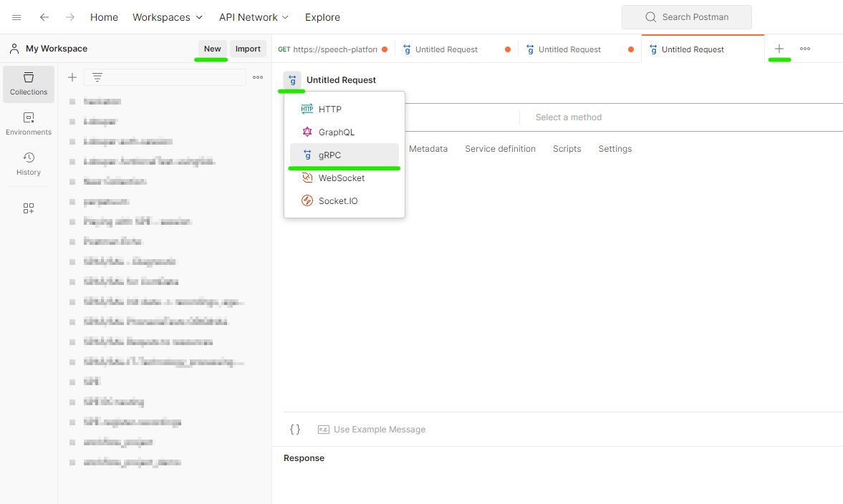Expand the Workspaces dropdown

coord(168,17)
